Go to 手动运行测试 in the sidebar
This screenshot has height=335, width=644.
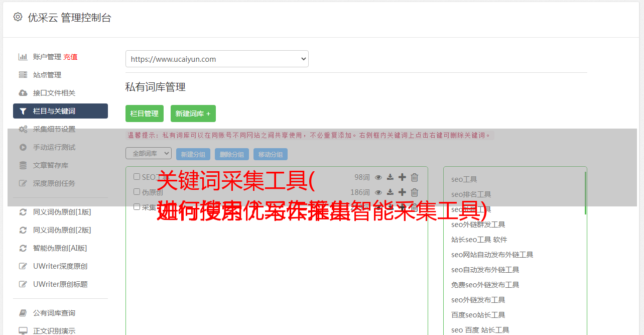(x=54, y=147)
